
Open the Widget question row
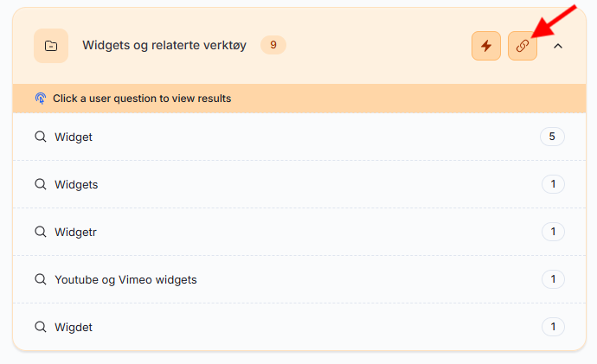point(74,137)
